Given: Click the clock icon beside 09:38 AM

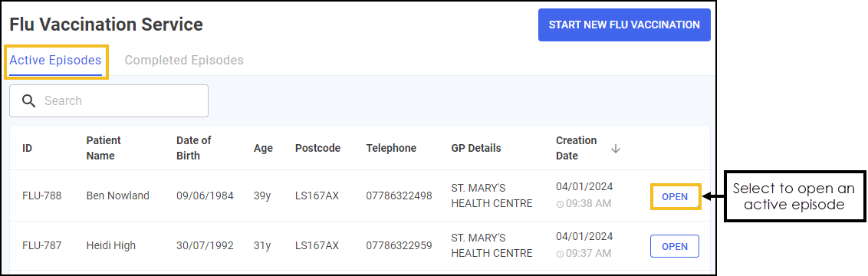Looking at the screenshot, I should [x=560, y=204].
